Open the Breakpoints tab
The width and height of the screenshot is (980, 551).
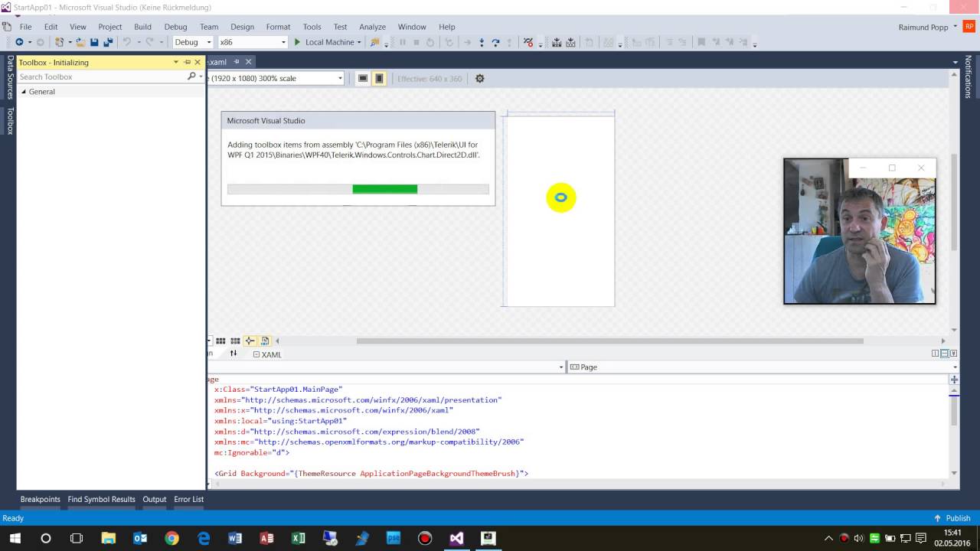coord(40,499)
